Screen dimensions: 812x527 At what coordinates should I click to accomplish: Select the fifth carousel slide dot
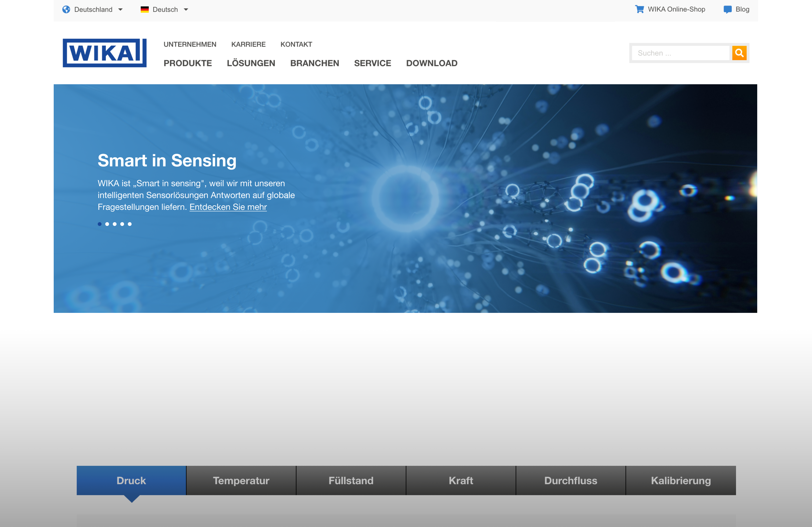[x=130, y=224]
